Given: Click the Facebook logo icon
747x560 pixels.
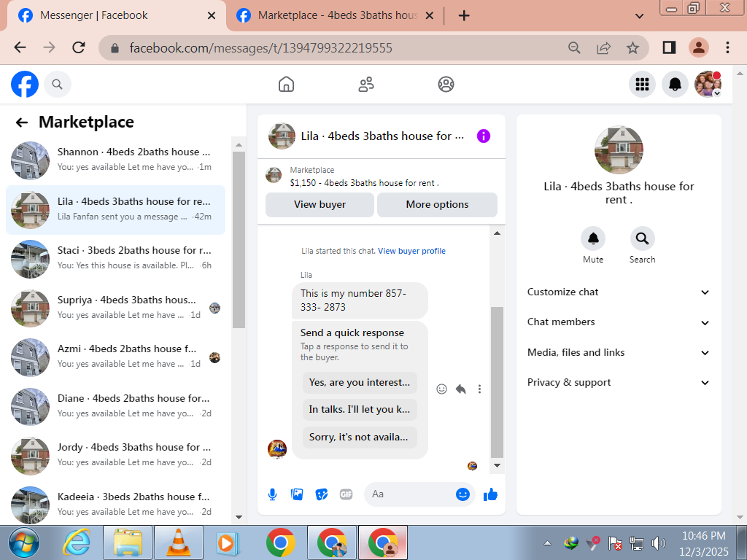Looking at the screenshot, I should [x=25, y=85].
